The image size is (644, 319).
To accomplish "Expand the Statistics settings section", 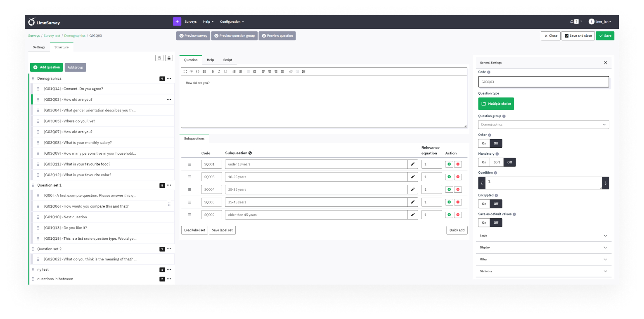I will tap(543, 271).
